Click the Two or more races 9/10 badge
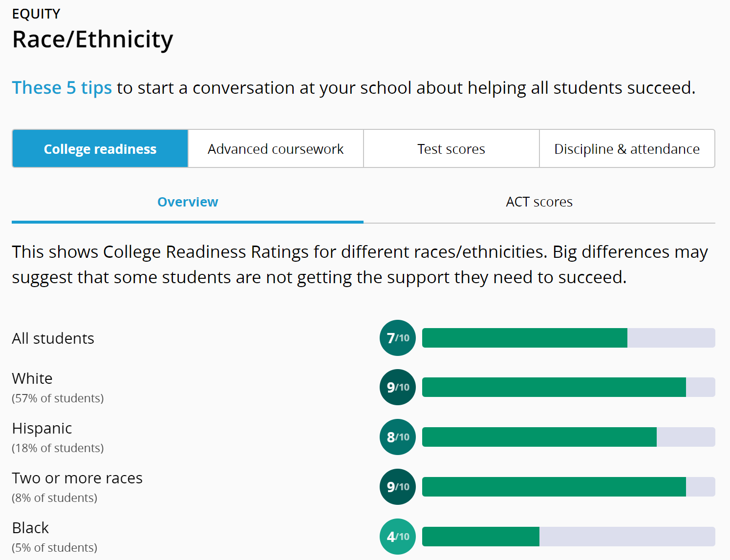The width and height of the screenshot is (730, 560). [x=397, y=487]
